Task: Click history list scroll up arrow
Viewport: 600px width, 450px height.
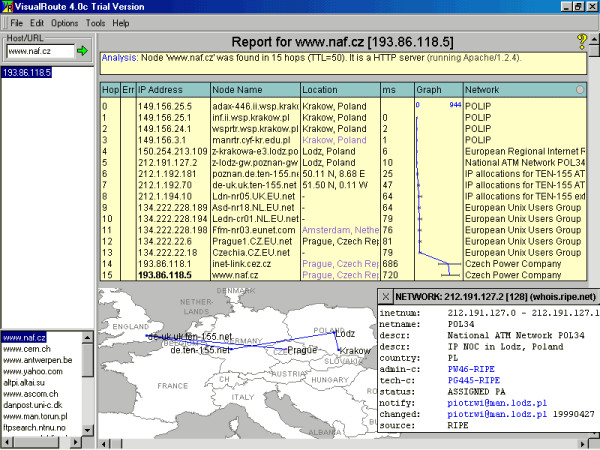Action: [x=88, y=338]
